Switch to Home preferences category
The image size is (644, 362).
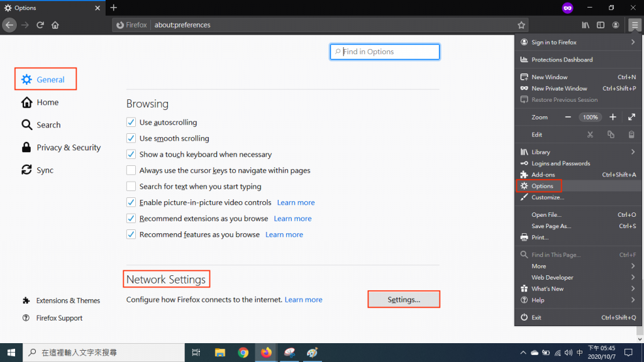[40, 102]
